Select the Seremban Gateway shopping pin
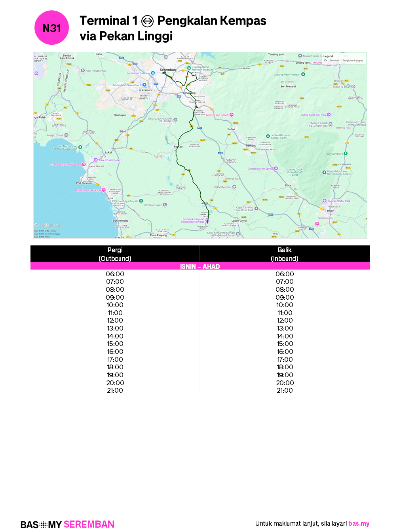399x532 pixels. click(152, 73)
